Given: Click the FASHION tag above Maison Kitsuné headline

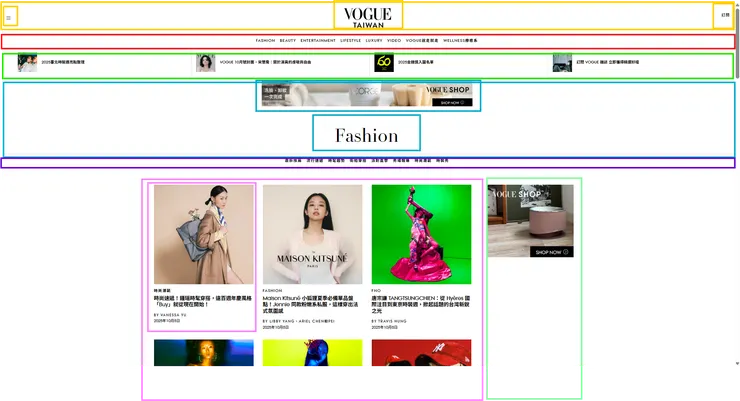Looking at the screenshot, I should pyautogui.click(x=272, y=291).
